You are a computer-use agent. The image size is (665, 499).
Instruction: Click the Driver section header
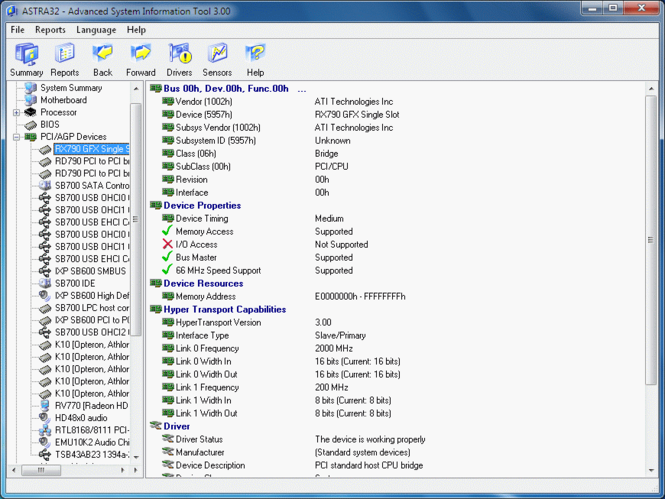177,427
